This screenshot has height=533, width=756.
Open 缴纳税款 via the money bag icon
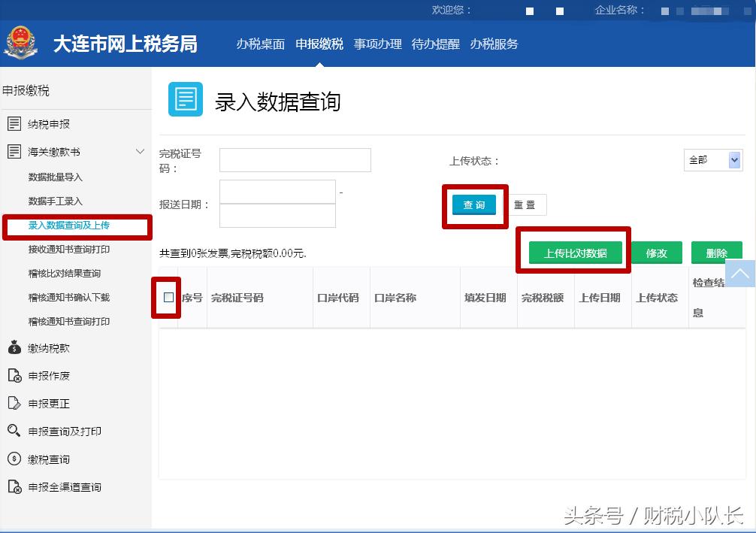[x=14, y=347]
